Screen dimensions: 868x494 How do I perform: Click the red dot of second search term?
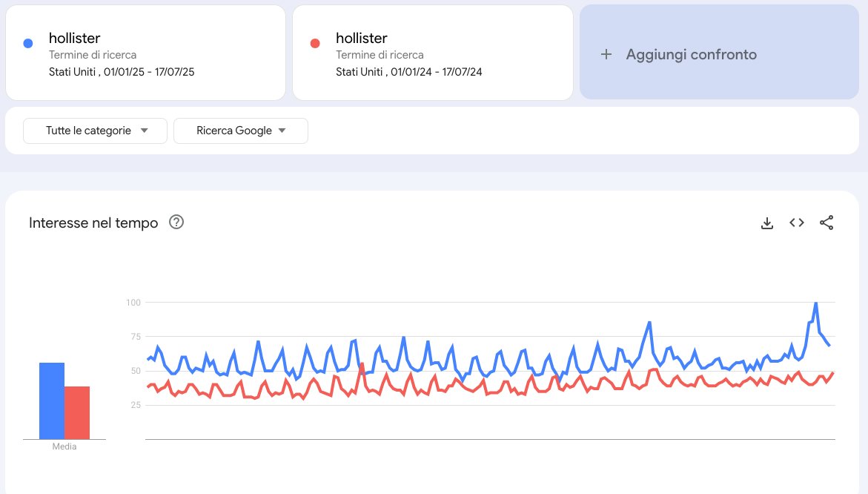(x=315, y=43)
